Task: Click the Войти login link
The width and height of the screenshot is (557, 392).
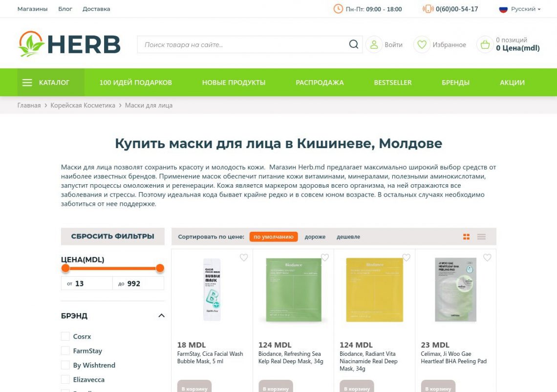Action: click(x=394, y=45)
